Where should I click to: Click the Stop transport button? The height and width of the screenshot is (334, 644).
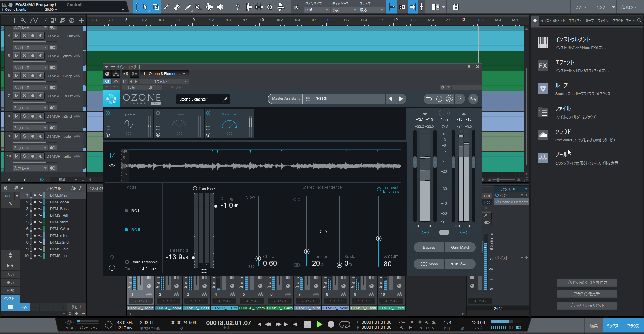click(307, 324)
